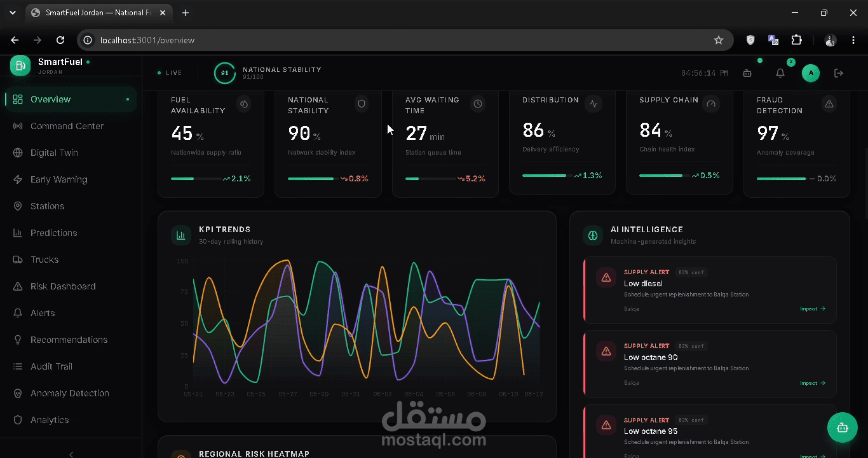Image resolution: width=868 pixels, height=458 pixels.
Task: Click the Fraud Detection progress bar
Action: tap(781, 179)
